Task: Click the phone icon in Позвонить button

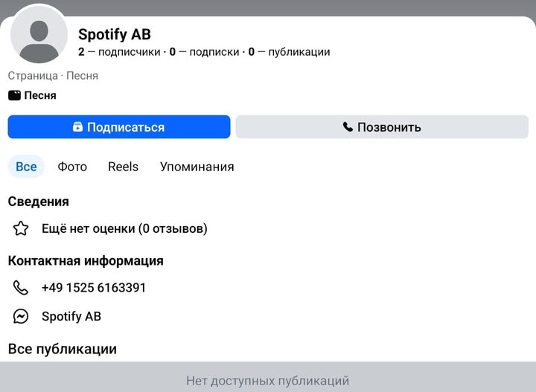Action: (348, 127)
